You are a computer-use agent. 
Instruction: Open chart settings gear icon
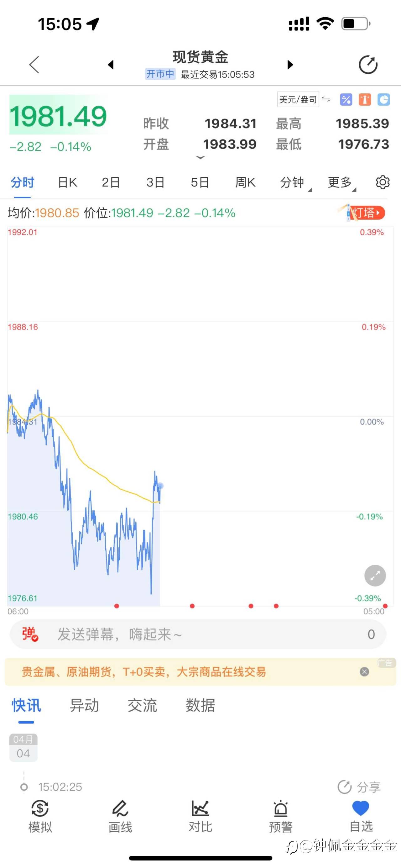(x=383, y=182)
